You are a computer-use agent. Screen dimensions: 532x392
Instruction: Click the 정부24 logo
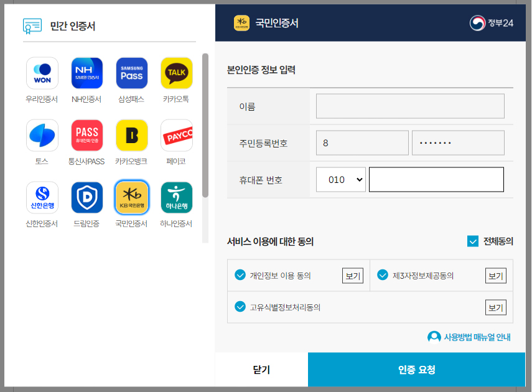[492, 23]
